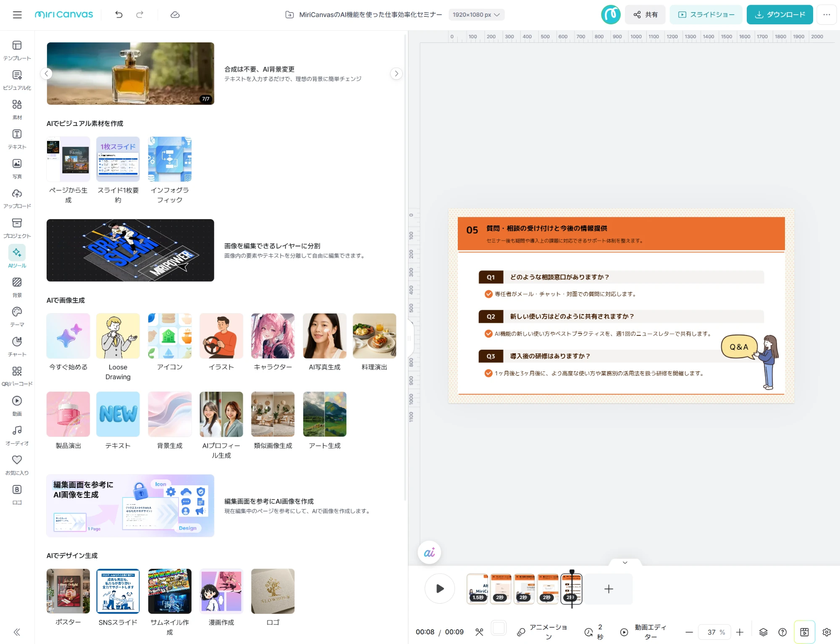The image size is (840, 644).
Task: Click the ダウンロード download button
Action: pyautogui.click(x=780, y=15)
